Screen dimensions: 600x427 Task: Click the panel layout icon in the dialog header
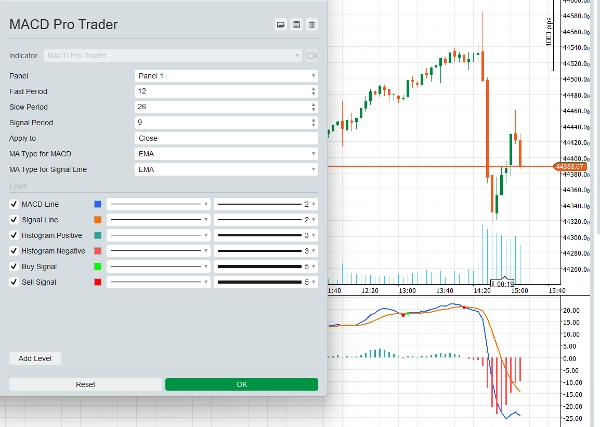pyautogui.click(x=296, y=25)
